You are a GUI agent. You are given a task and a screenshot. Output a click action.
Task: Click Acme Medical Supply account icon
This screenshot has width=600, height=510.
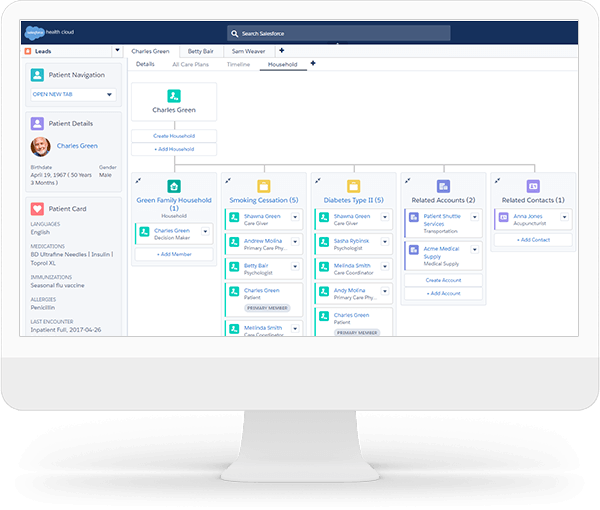[x=414, y=250]
